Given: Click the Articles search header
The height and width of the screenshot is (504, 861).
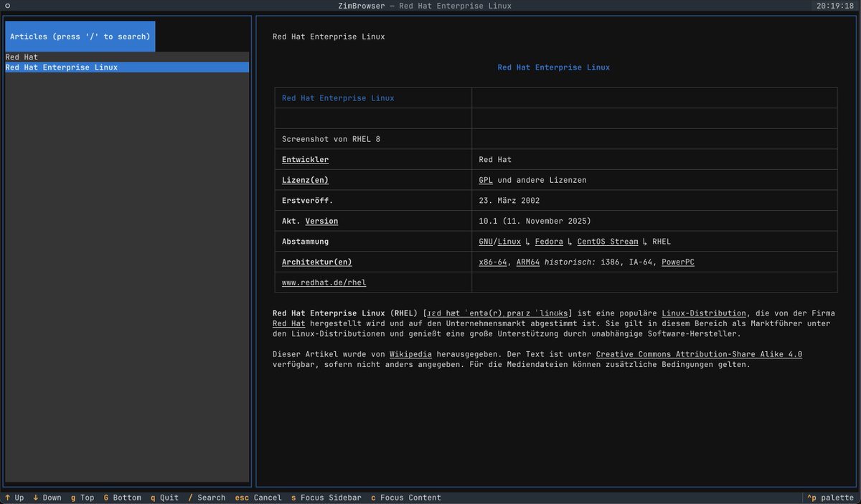Looking at the screenshot, I should pyautogui.click(x=80, y=37).
